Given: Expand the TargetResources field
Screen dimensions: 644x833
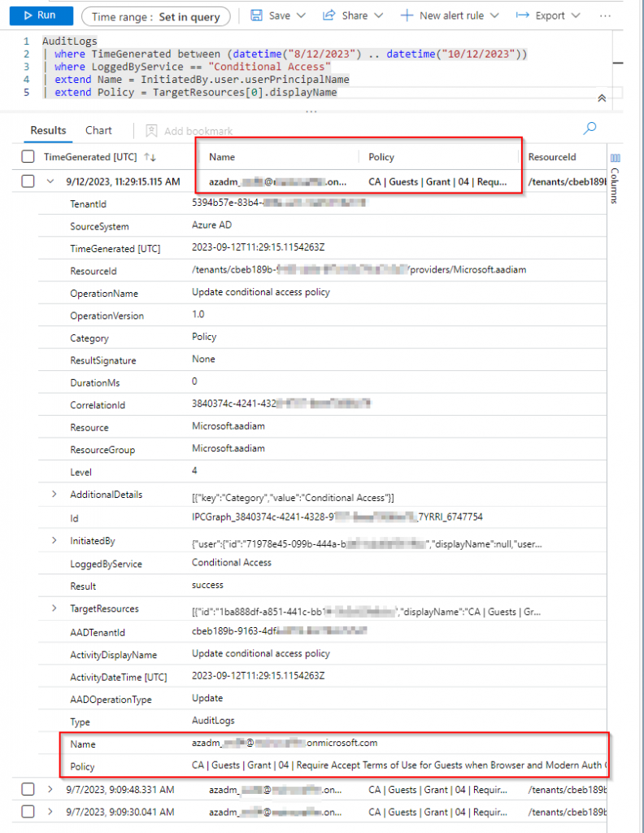Looking at the screenshot, I should 54,608.
